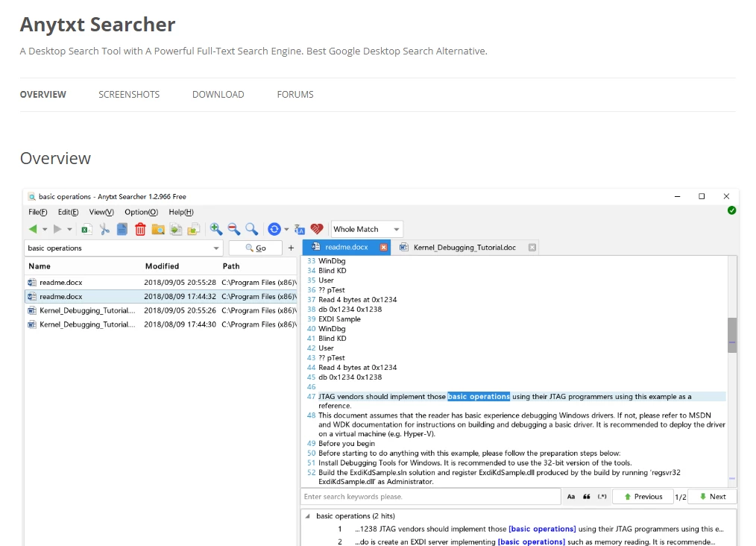This screenshot has width=756, height=546.
Task: Switch to the Kernel_Debugging_Tutorial.doc tab
Action: coord(464,248)
